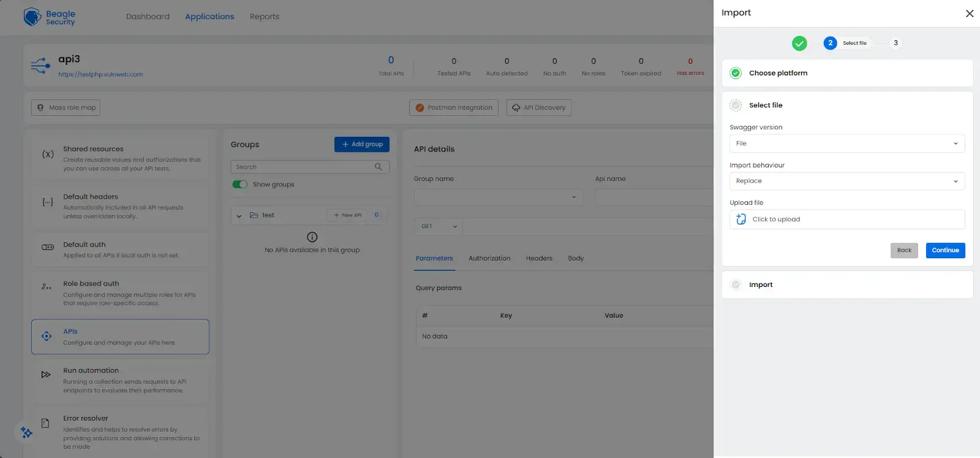
Task: Switch to the Body tab
Action: coord(576,258)
